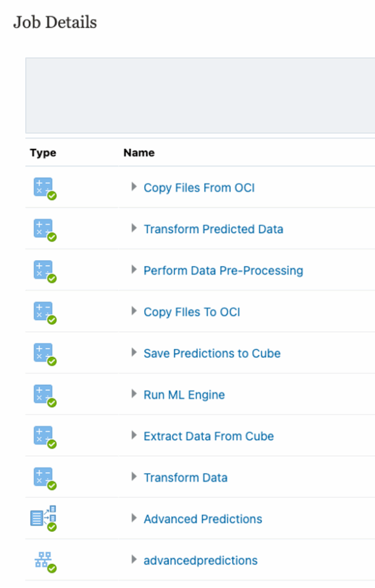Click the advancedpredictions pipeline hierarchy icon
Viewport: 375px width, 588px height.
pyautogui.click(x=44, y=560)
